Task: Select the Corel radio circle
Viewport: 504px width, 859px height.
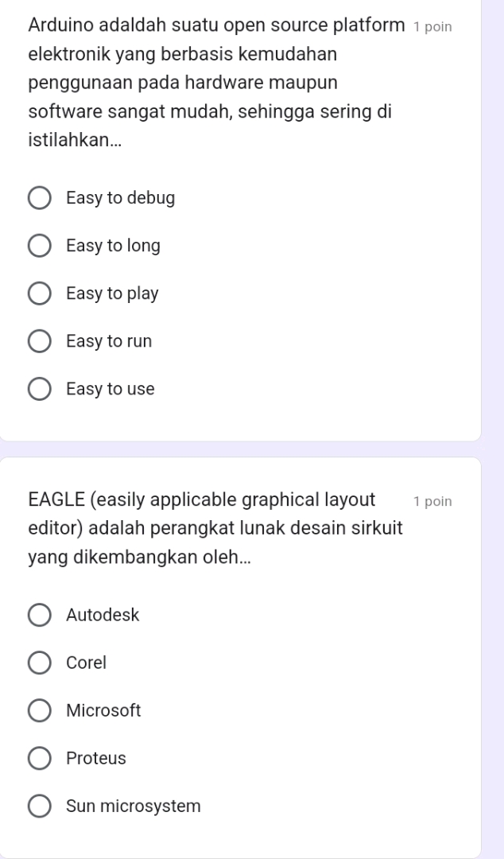Action: coord(40,663)
